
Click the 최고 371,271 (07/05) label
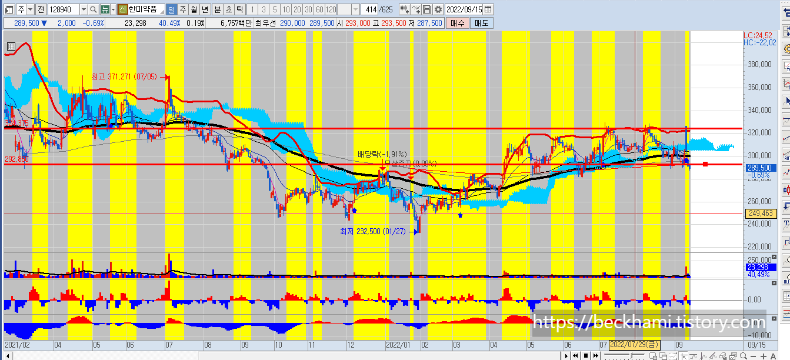pyautogui.click(x=124, y=77)
